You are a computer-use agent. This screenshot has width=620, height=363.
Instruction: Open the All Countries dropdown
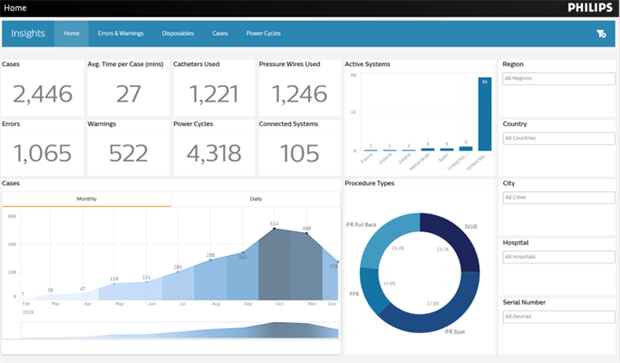559,138
